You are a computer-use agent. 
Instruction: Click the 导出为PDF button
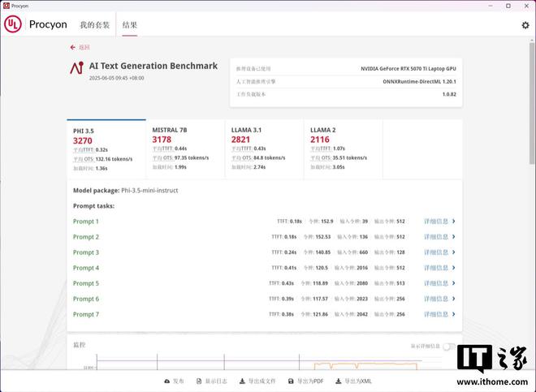[306, 381]
